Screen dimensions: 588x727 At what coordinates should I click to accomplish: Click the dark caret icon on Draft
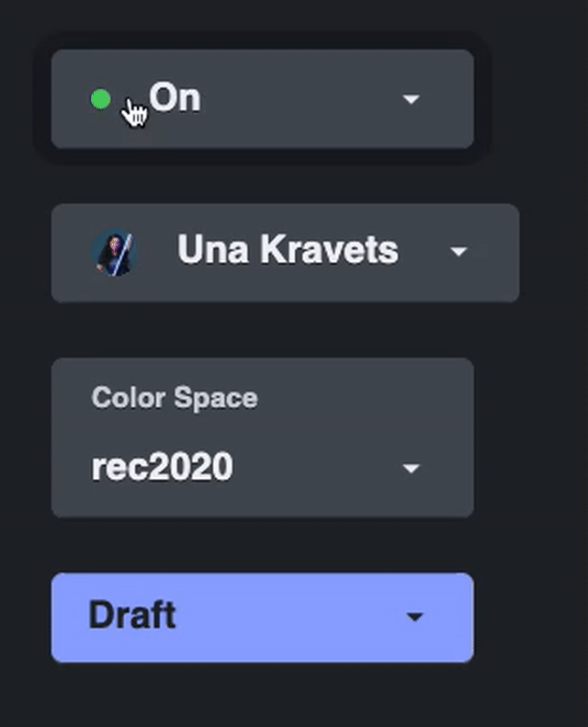414,617
